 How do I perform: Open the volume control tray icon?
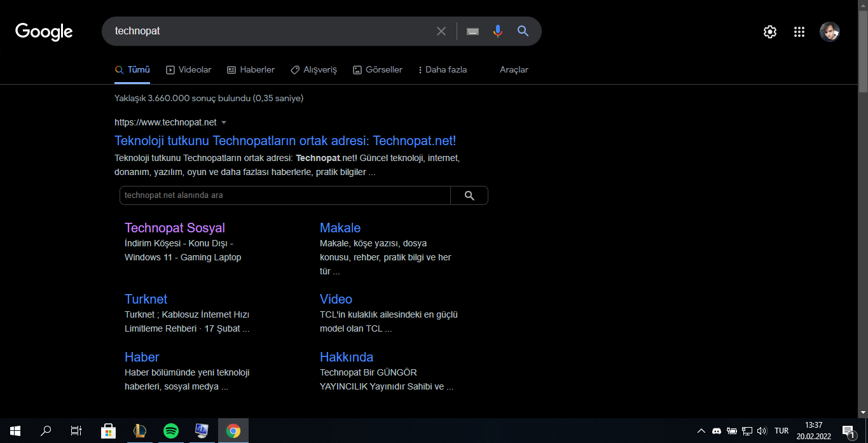point(762,431)
